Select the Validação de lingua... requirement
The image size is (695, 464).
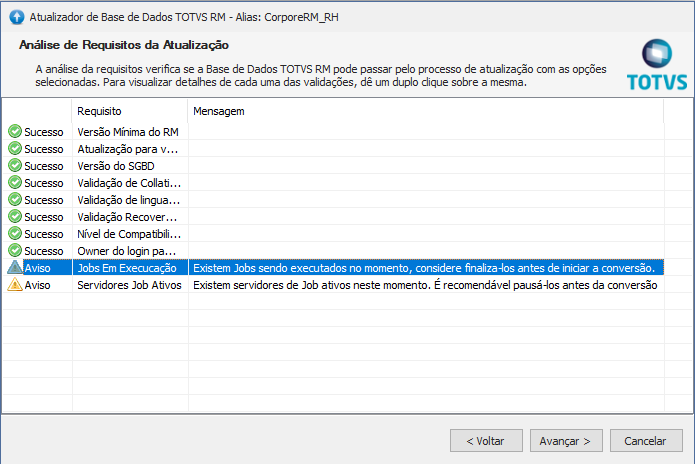[129, 200]
